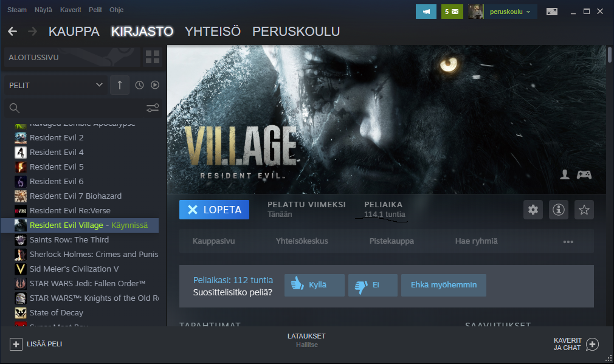
Task: Open the three-dots more links menu
Action: coord(568,241)
